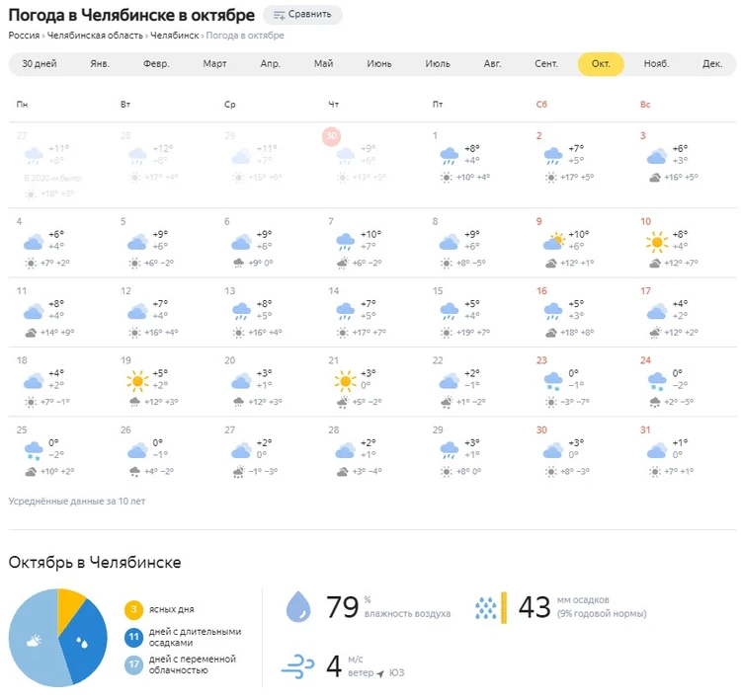Click the yellow clear-days pie slice

[69, 607]
